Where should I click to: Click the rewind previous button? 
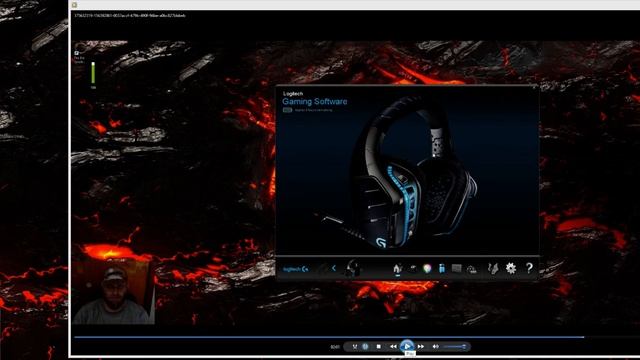point(393,347)
